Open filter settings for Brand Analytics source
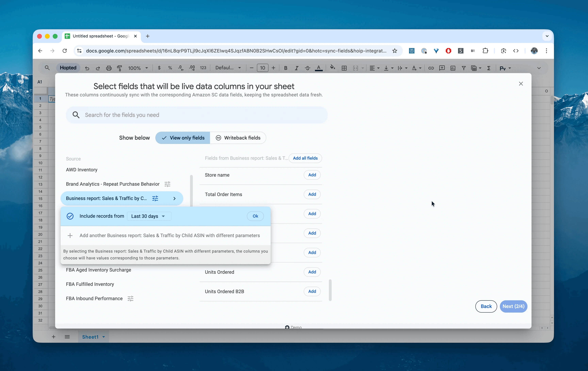This screenshot has height=371, width=588. tap(167, 184)
